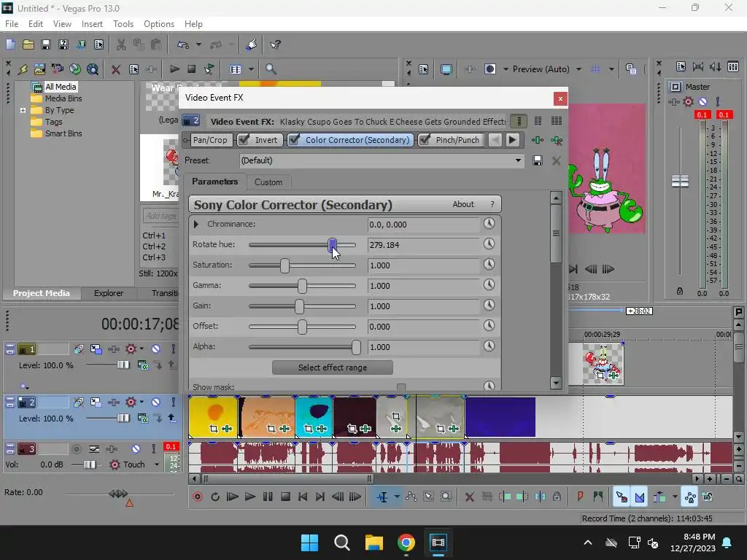The height and width of the screenshot is (560, 747).
Task: Click the blue Overlays grid icon in preview
Action: pyautogui.click(x=595, y=69)
